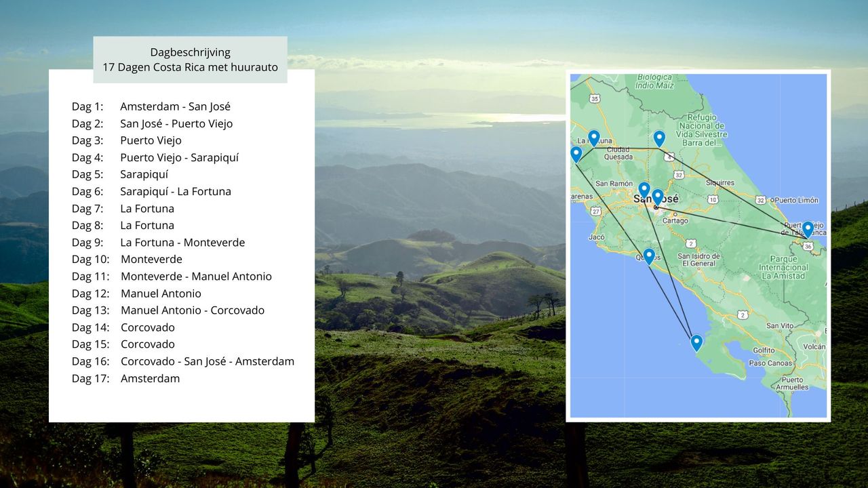This screenshot has width=868, height=488.
Task: Select the Dag 1 Amsterdam - San José line
Action: [x=151, y=106]
